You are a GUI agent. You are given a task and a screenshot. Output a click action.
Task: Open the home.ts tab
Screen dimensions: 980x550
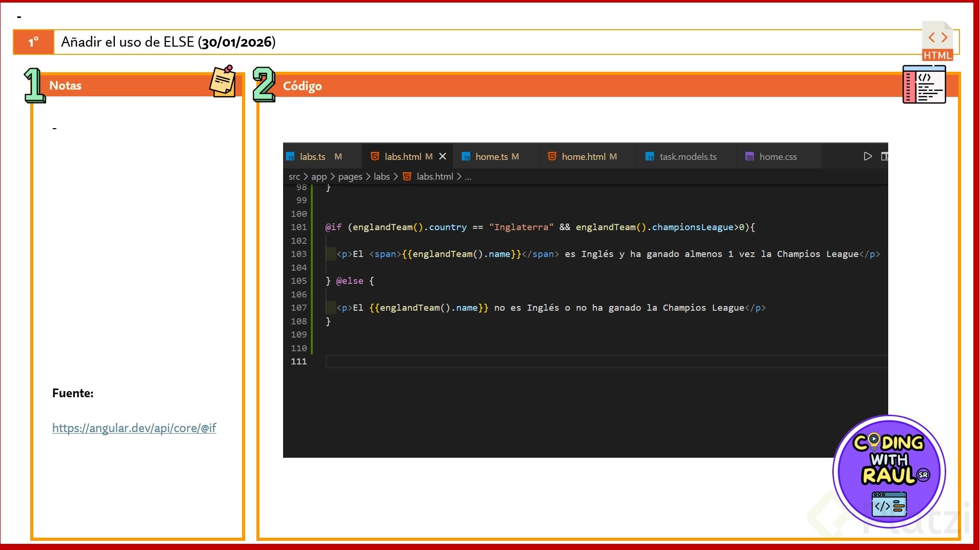[x=491, y=157]
